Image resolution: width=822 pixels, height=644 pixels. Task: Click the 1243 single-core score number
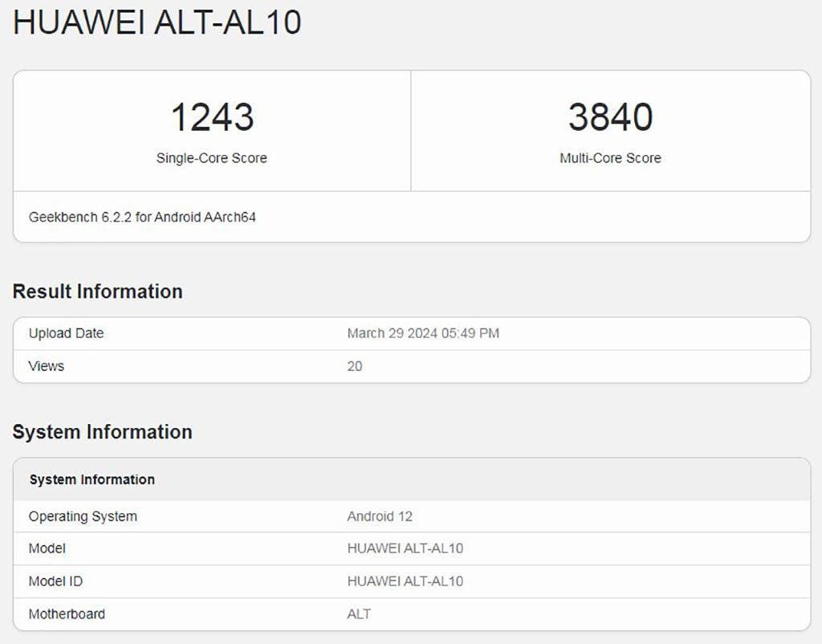click(x=212, y=117)
